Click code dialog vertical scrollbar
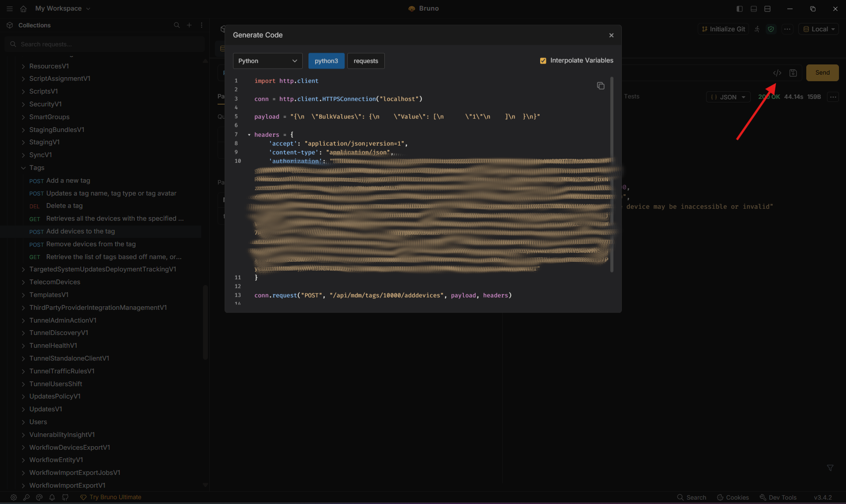This screenshot has height=504, width=846. (x=612, y=175)
